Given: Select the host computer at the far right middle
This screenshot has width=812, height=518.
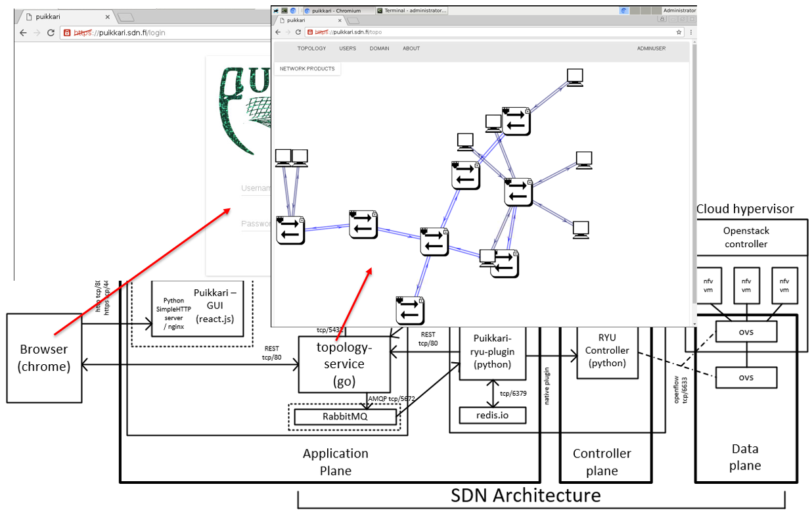Looking at the screenshot, I should pyautogui.click(x=584, y=160).
